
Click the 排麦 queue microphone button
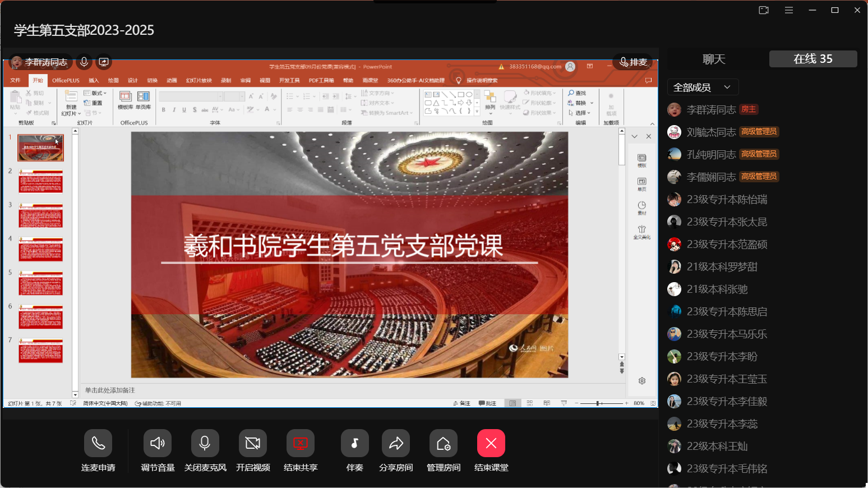633,62
